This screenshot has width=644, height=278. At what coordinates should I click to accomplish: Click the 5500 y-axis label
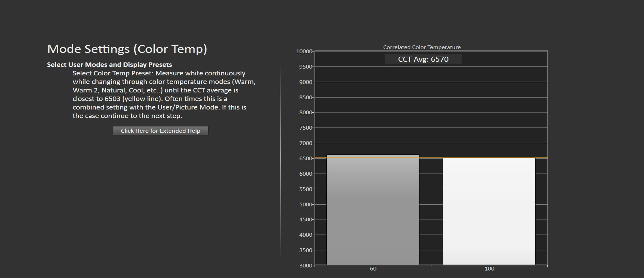click(x=306, y=189)
